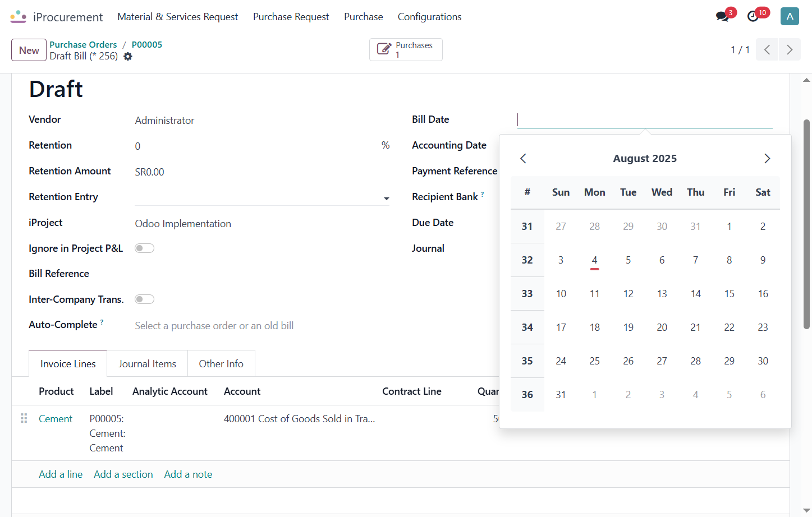
Task: Pick August 15 in the calendar
Action: 730,294
